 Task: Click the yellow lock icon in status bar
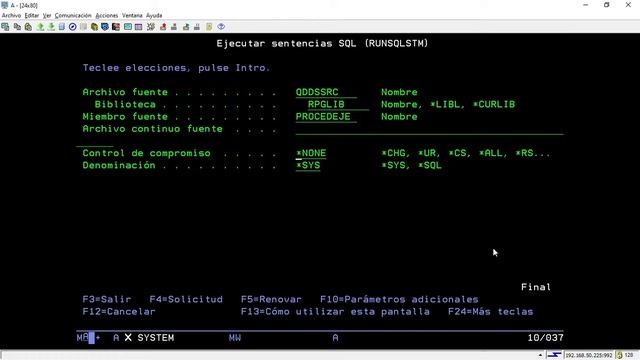[620, 355]
